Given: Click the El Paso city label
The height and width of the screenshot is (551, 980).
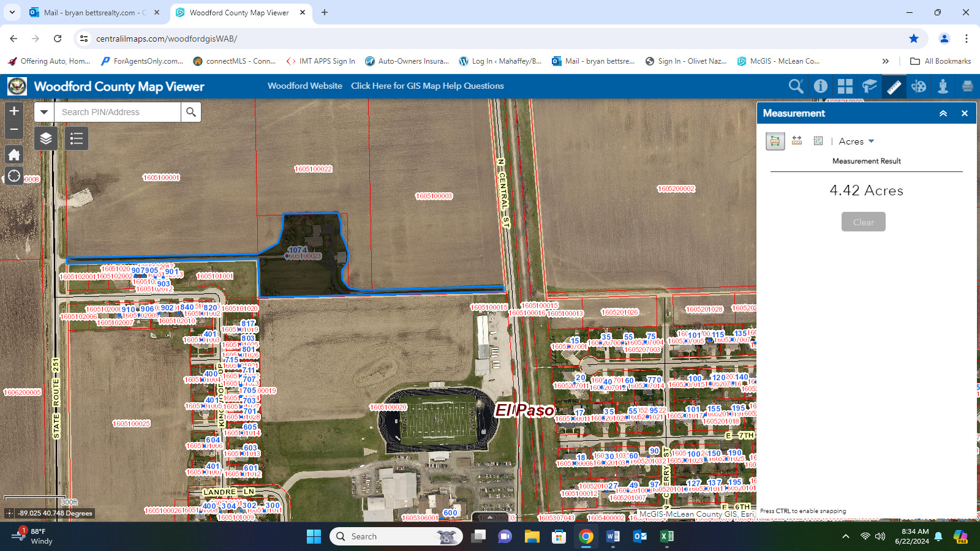Looking at the screenshot, I should point(525,411).
